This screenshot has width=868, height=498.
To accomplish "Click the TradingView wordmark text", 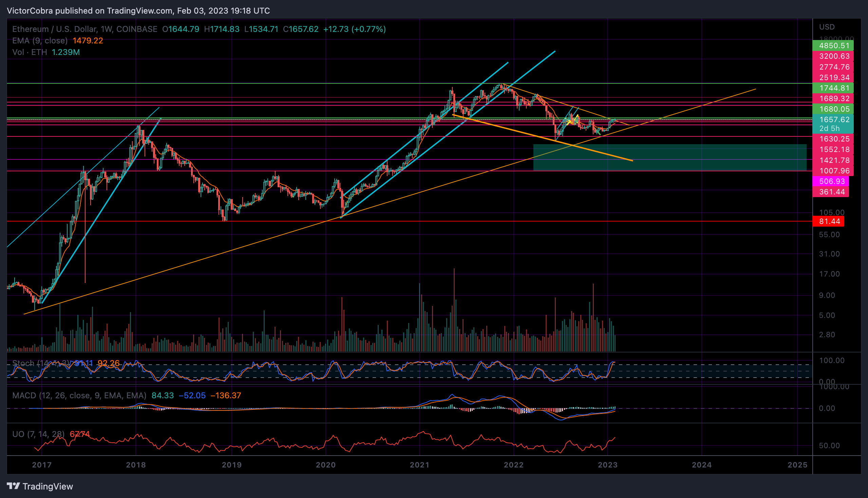I will [48, 486].
